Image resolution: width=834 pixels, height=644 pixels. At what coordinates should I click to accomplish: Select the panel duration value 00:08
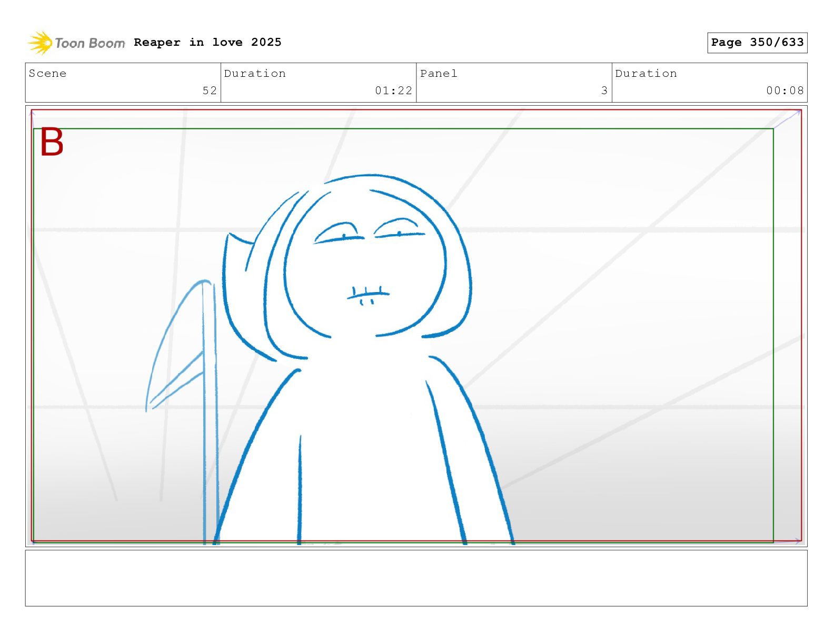[785, 90]
